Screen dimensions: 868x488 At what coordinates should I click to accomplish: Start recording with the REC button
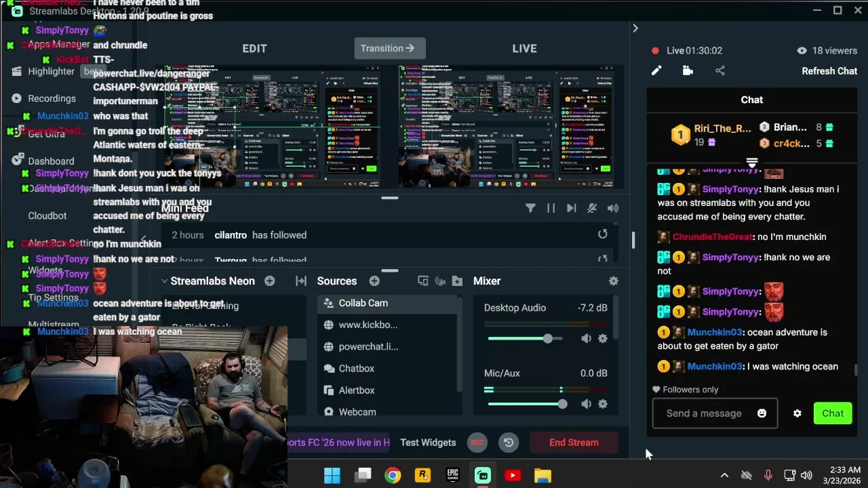477,443
